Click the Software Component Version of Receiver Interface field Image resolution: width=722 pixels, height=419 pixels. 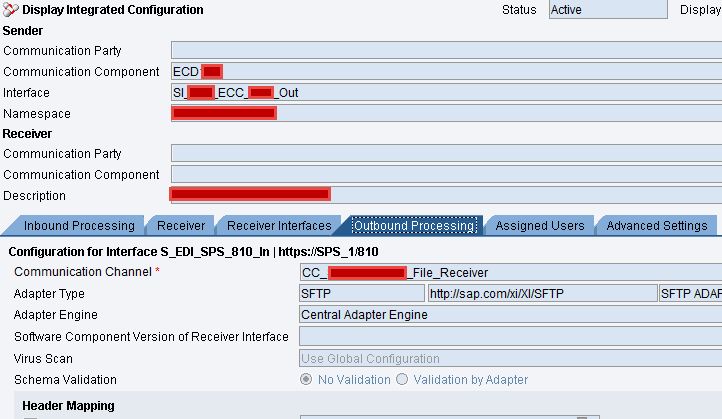pyautogui.click(x=511, y=337)
